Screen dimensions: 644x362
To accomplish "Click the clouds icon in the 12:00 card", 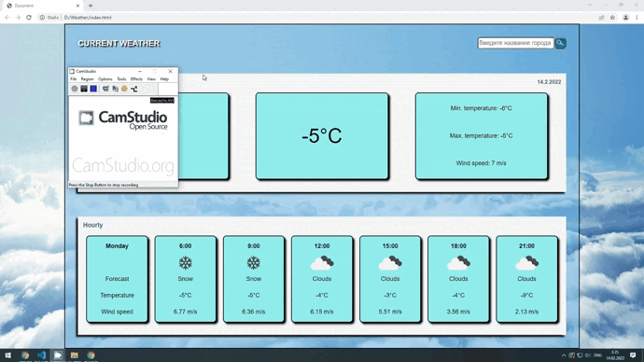I will [x=322, y=263].
